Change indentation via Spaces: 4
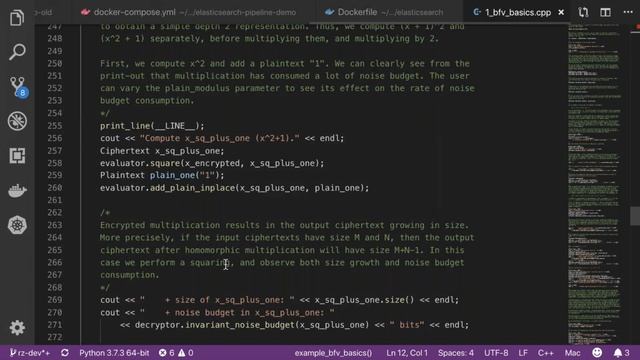The height and width of the screenshot is (360, 640). [456, 353]
